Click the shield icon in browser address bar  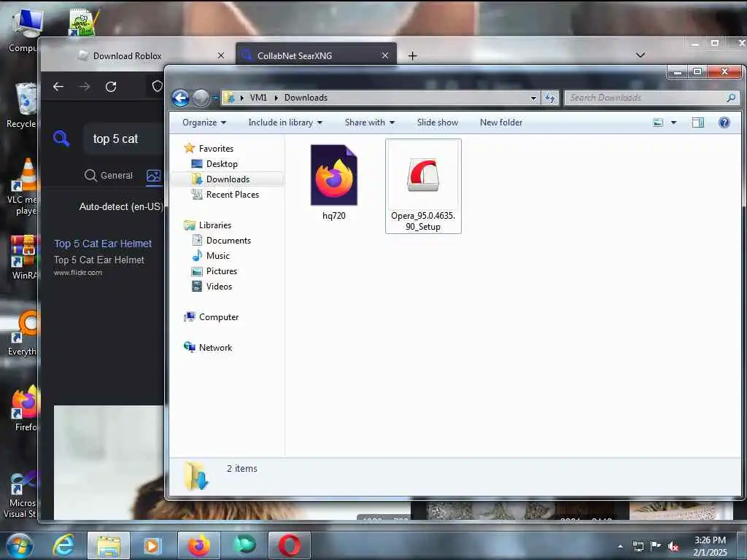(x=158, y=86)
